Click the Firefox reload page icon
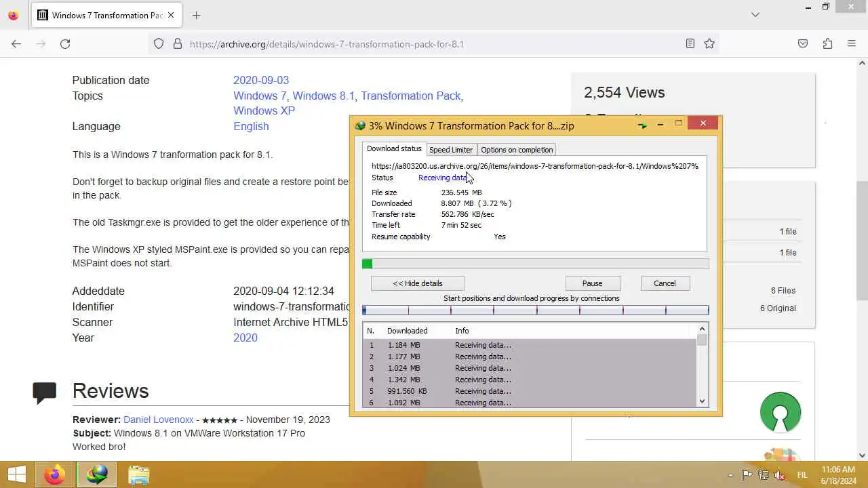Screen dimensions: 868x488 pyautogui.click(x=65, y=44)
